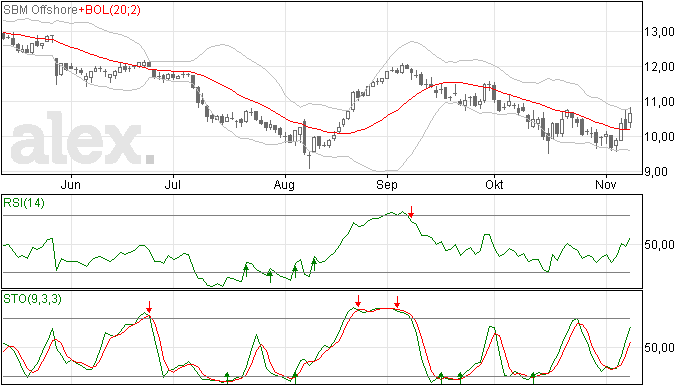Click the STO green buy arrow just after Aug
The width and height of the screenshot is (690, 387).
(x=295, y=378)
